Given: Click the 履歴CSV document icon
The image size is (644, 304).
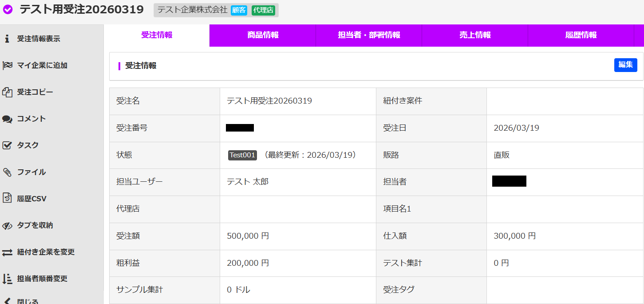Looking at the screenshot, I should [7, 198].
